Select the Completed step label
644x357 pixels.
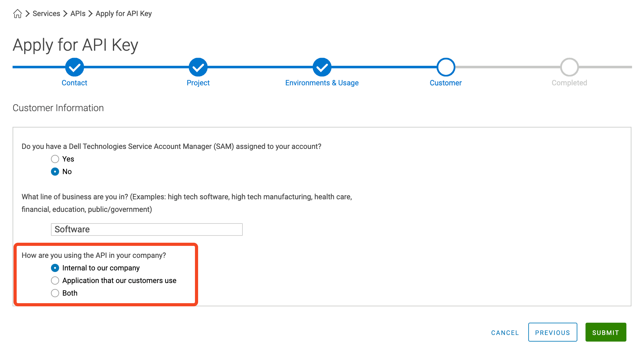click(569, 83)
